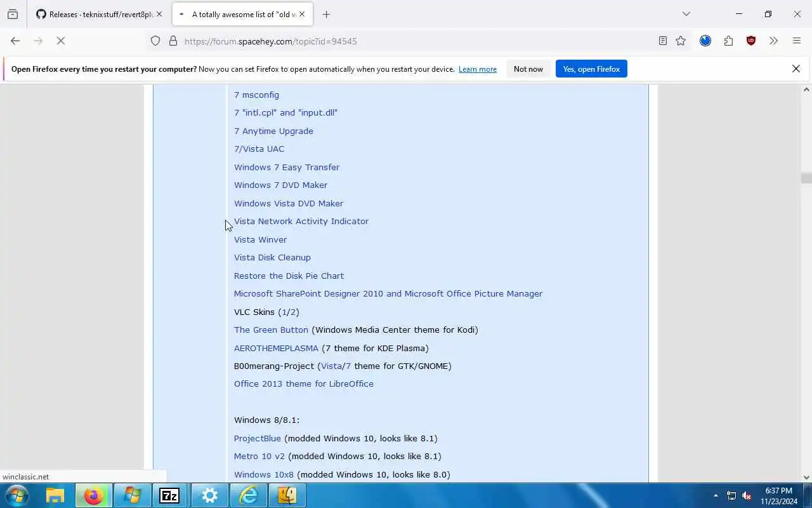Viewport: 812px width, 508px height.
Task: Dismiss the Firefox startup notification bar
Action: pyautogui.click(x=796, y=69)
